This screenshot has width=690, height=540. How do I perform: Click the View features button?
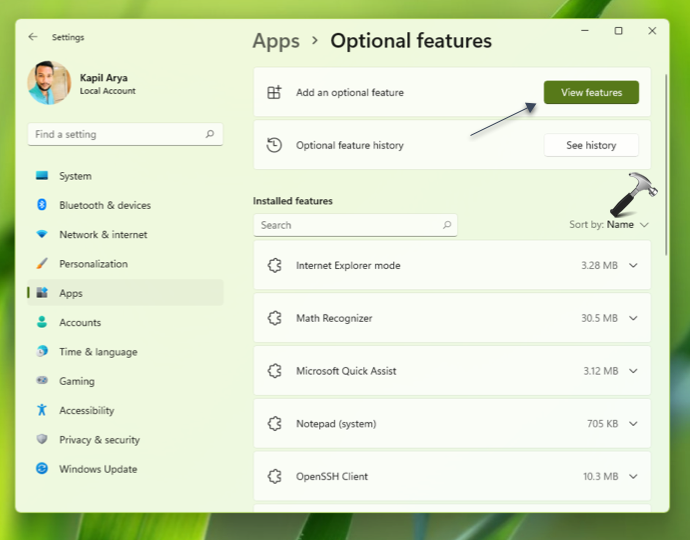coord(591,93)
